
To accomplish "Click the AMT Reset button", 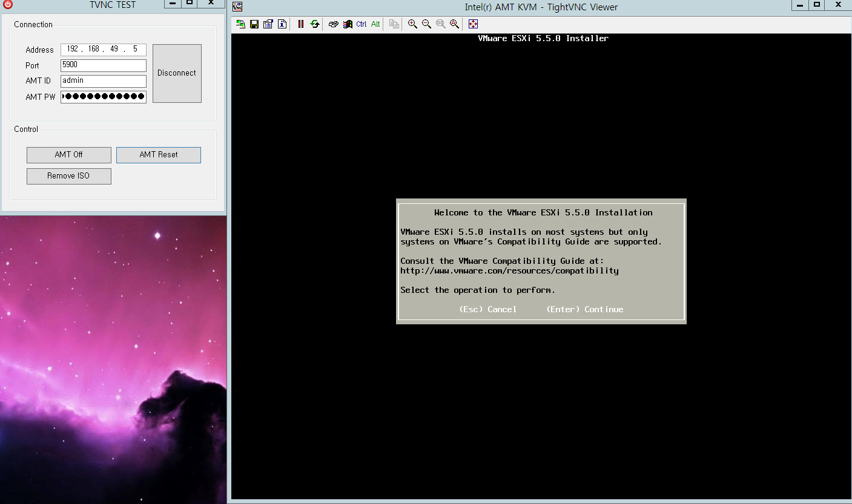I will 159,155.
